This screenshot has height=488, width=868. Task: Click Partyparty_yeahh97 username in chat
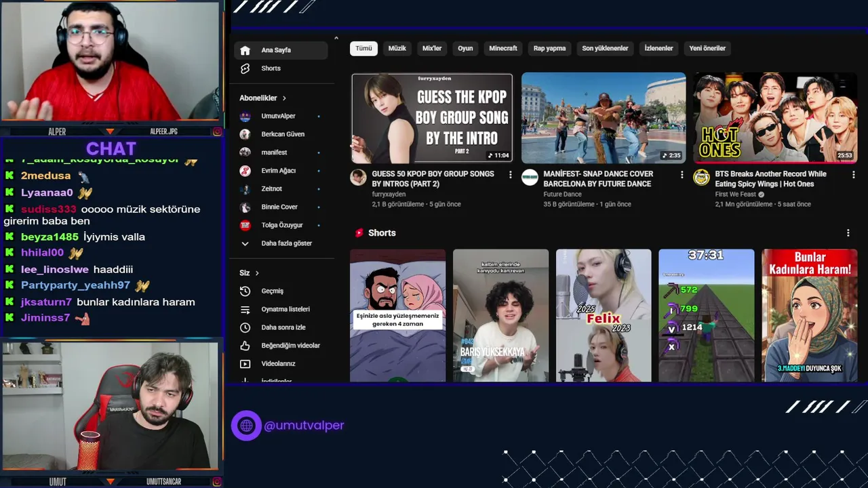pos(75,286)
